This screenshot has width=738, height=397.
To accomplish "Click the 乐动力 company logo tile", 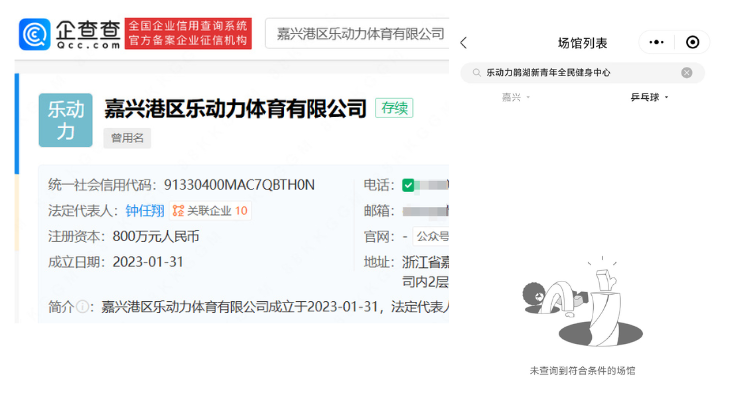I will (65, 120).
